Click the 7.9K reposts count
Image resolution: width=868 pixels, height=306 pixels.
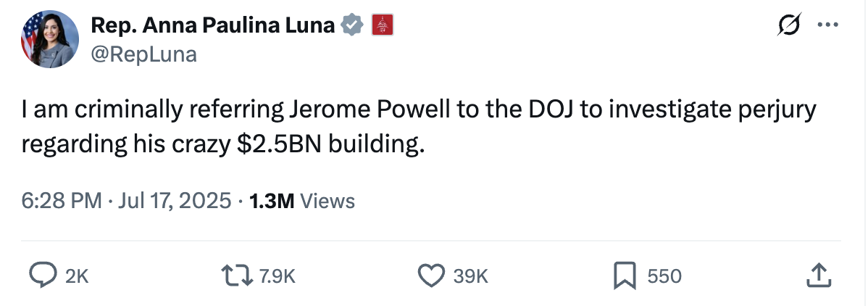[277, 276]
